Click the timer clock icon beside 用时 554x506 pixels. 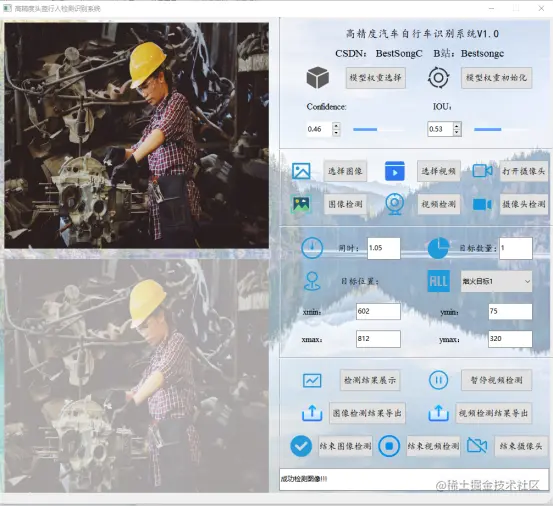312,248
